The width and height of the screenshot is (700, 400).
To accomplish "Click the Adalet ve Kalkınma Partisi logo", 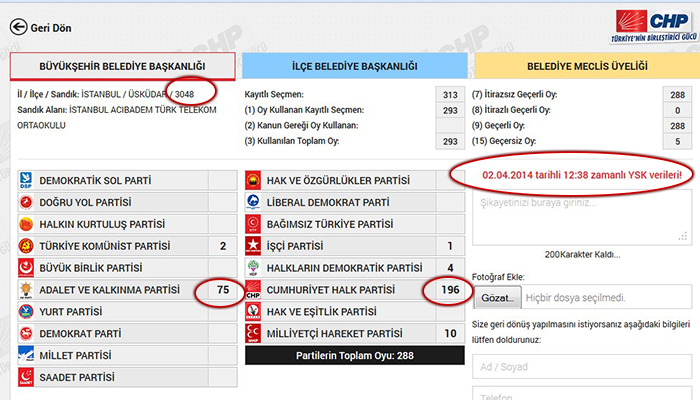I will click(x=28, y=291).
